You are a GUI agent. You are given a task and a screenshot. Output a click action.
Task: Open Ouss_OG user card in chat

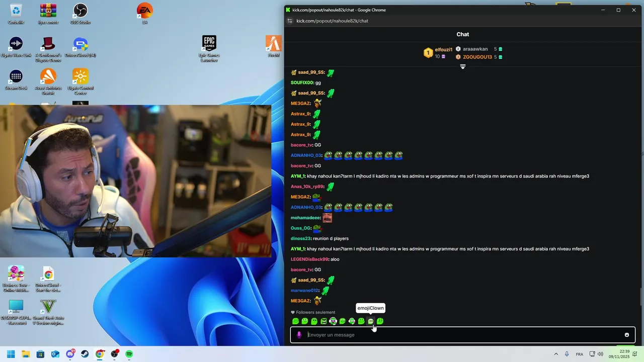click(300, 228)
